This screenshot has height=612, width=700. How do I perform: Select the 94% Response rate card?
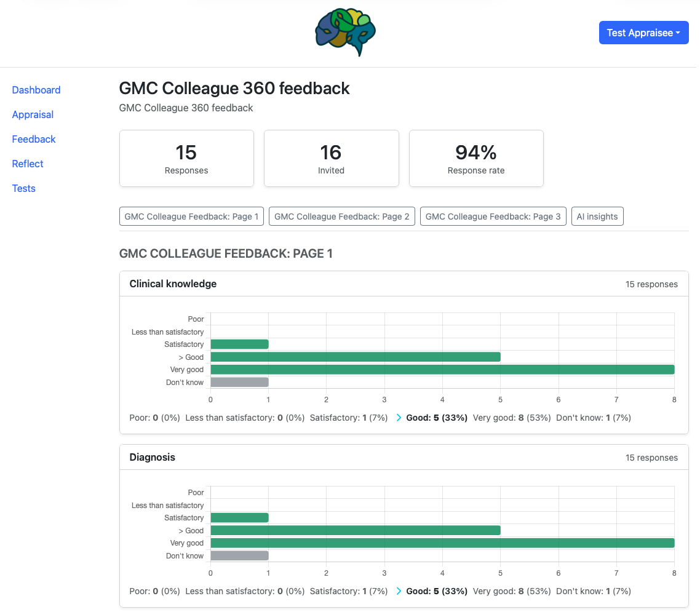(475, 158)
